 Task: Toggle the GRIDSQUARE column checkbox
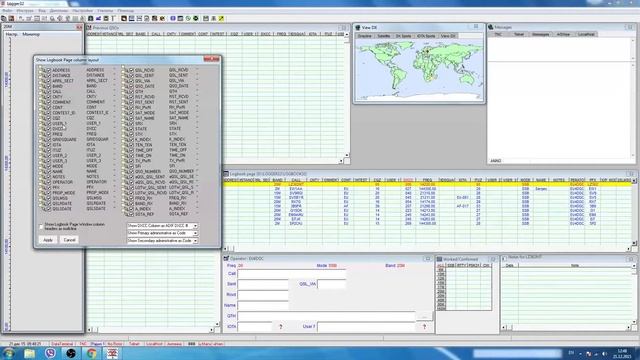click(49, 140)
